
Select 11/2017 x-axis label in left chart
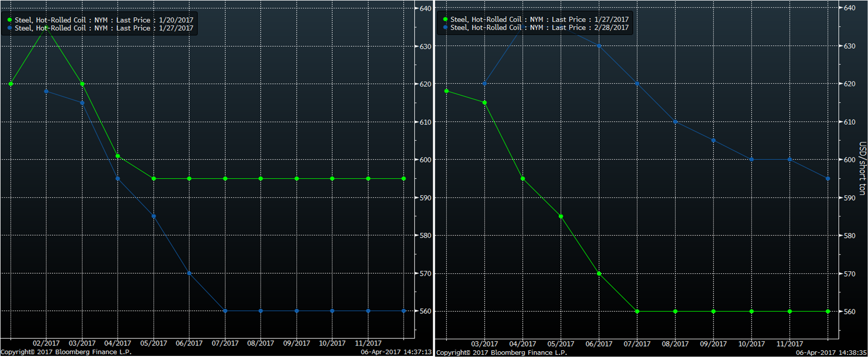click(368, 343)
